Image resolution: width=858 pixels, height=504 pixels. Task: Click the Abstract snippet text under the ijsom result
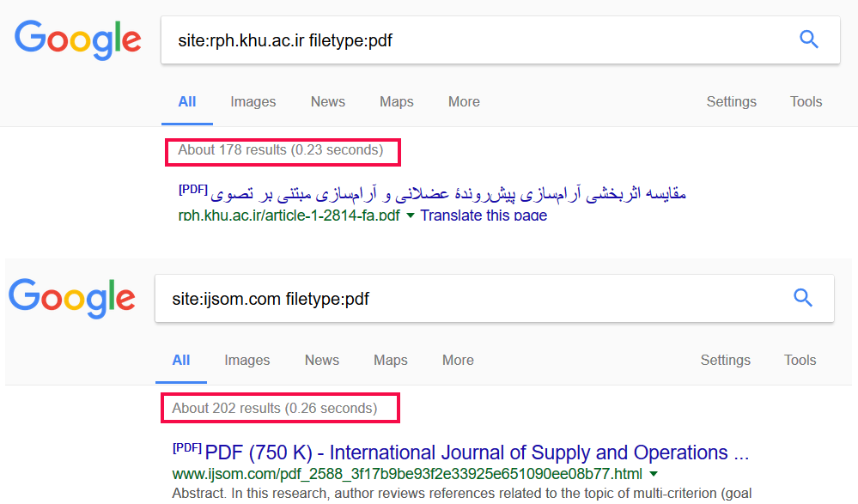coord(462,494)
